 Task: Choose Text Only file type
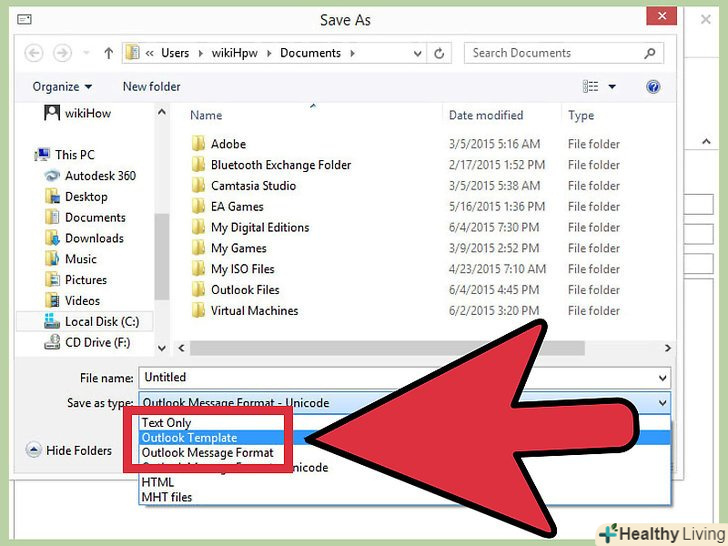click(166, 422)
